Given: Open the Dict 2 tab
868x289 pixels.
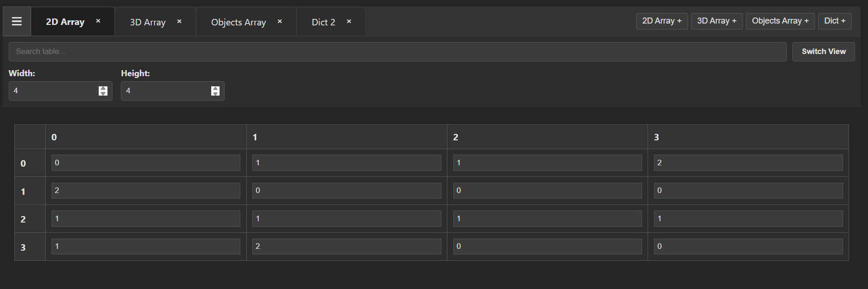Looking at the screenshot, I should pyautogui.click(x=323, y=22).
